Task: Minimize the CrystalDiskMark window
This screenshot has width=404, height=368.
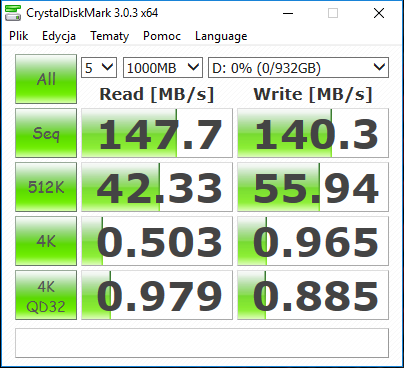Action: pyautogui.click(x=288, y=13)
